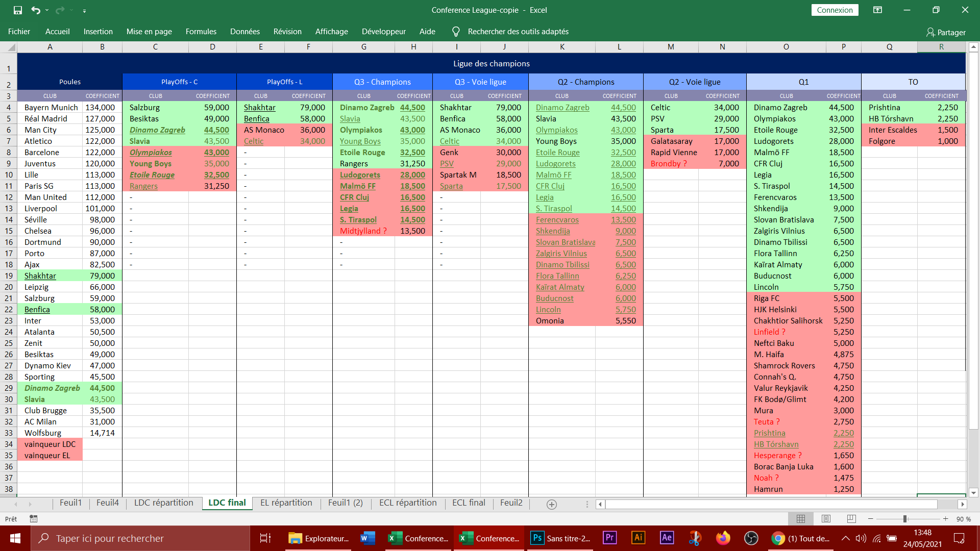Open the Développeur ribbon tab

(x=384, y=32)
